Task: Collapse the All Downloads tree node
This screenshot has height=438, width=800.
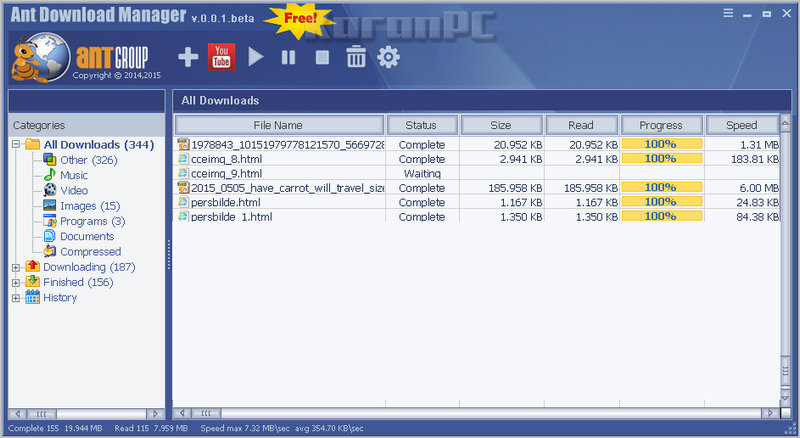Action: point(16,144)
